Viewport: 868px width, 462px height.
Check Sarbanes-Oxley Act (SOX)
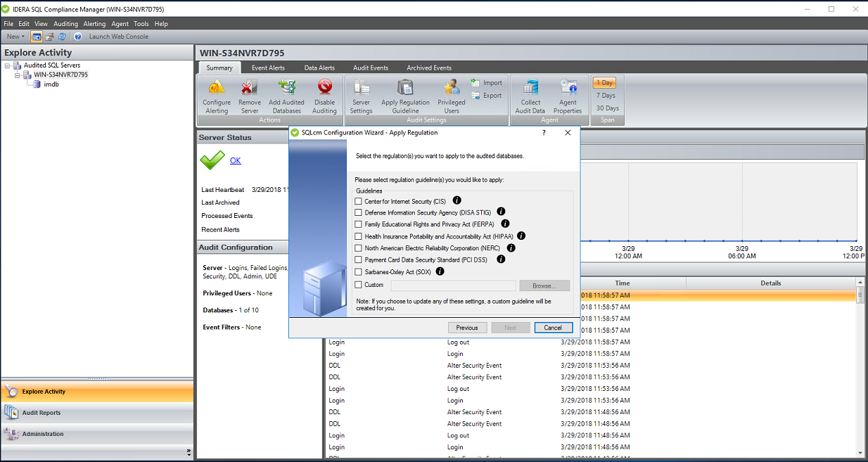click(359, 271)
